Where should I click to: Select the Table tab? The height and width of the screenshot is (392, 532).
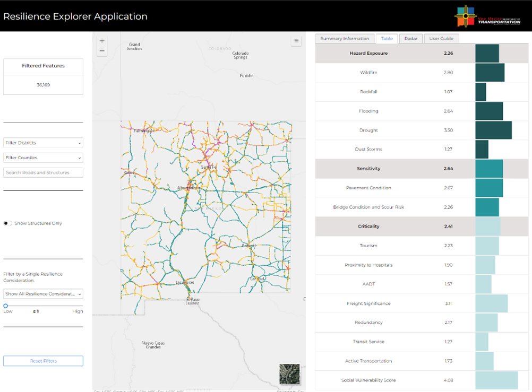[x=387, y=38]
